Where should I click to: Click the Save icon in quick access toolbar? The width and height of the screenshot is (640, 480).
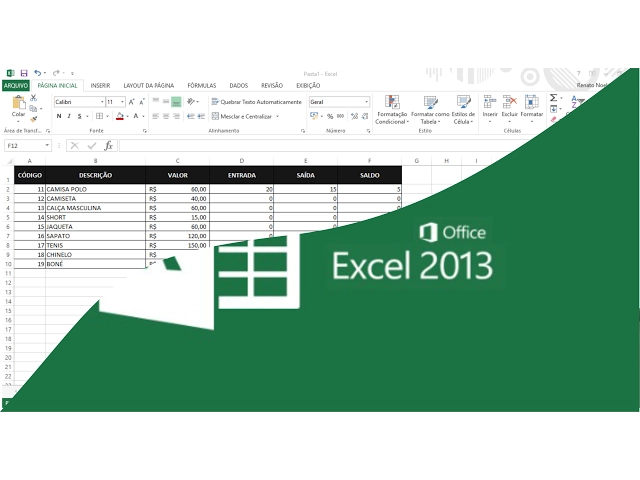(24, 73)
